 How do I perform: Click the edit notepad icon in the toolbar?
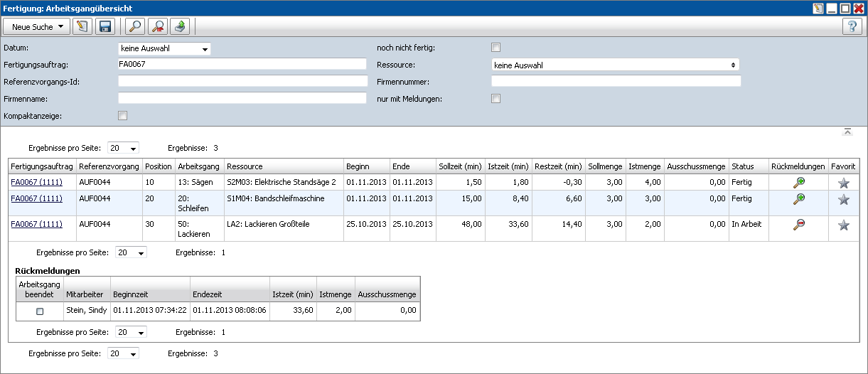tap(82, 27)
